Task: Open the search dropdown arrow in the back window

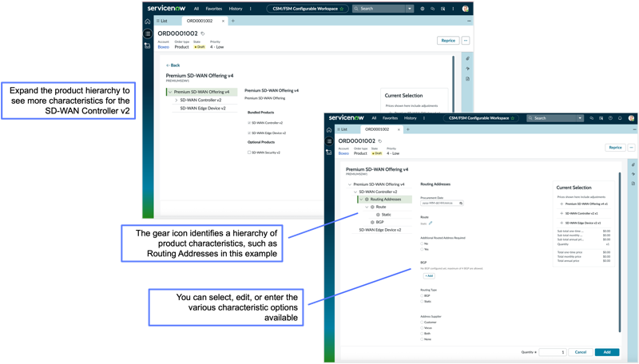Action: point(410,9)
